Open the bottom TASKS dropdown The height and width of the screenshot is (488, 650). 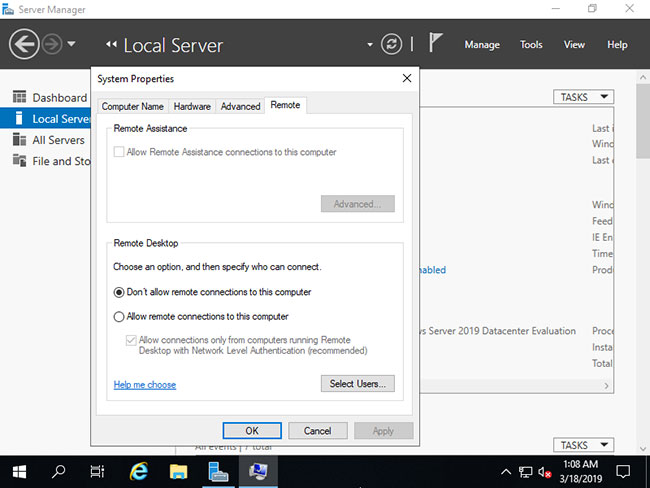pos(583,445)
